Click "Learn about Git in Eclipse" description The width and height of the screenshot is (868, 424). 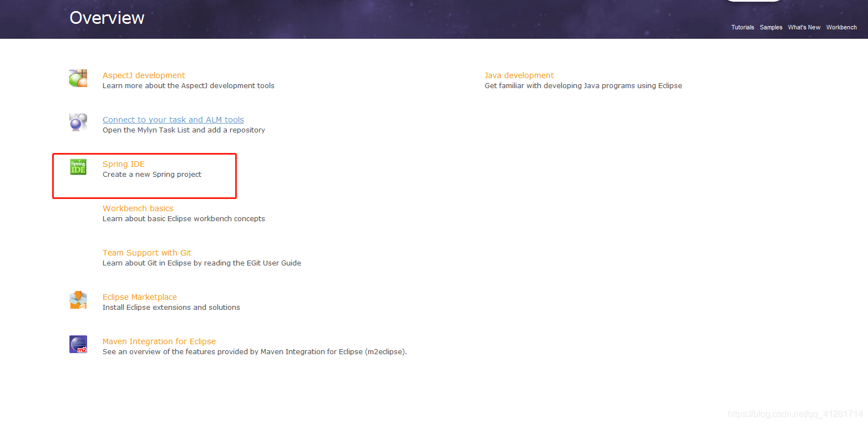[x=202, y=263]
